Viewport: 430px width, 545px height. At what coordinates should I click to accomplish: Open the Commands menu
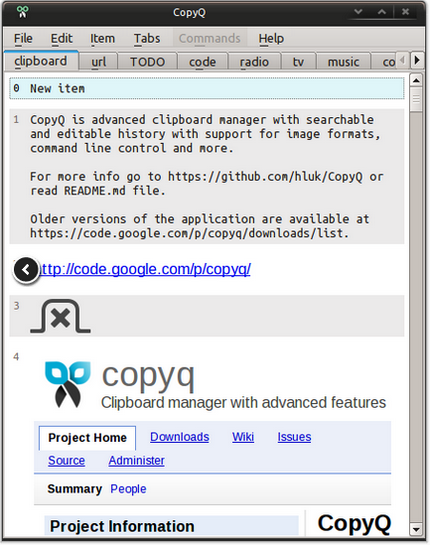coord(210,38)
